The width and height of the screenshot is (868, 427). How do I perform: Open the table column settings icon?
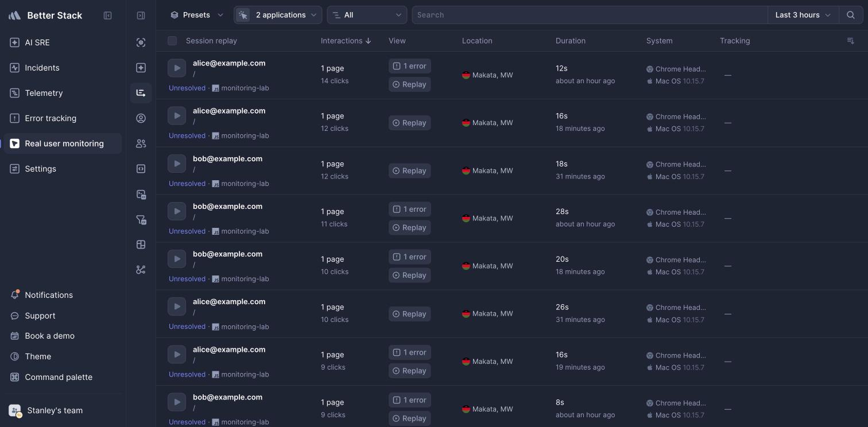pos(851,41)
